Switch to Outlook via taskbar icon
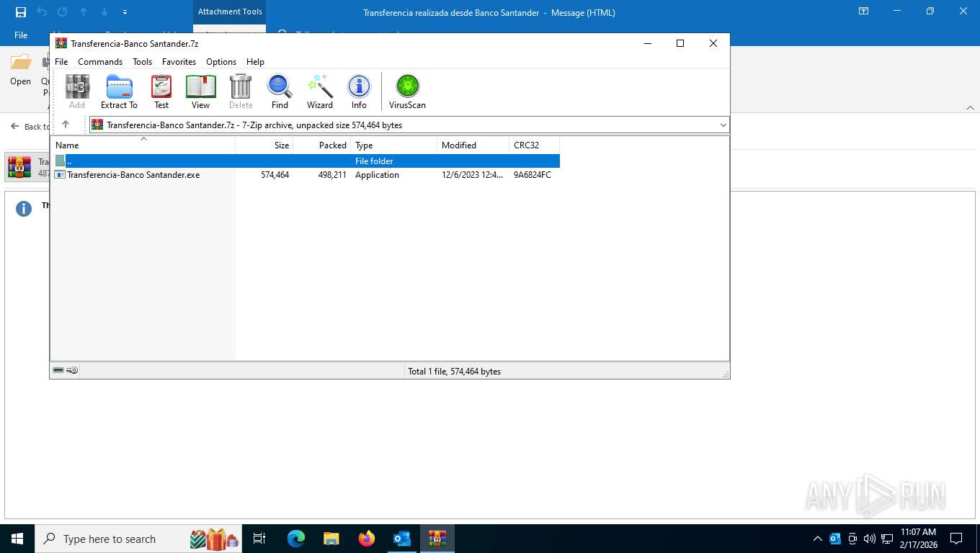The image size is (980, 553). [x=402, y=539]
